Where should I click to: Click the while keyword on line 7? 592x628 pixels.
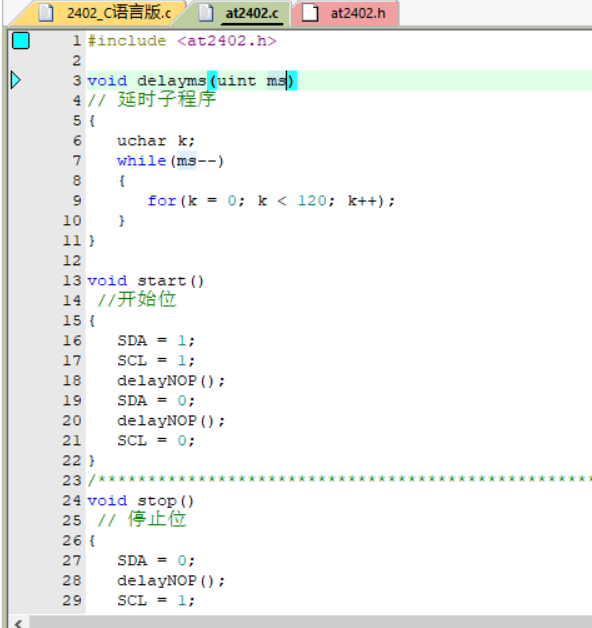tap(142, 161)
